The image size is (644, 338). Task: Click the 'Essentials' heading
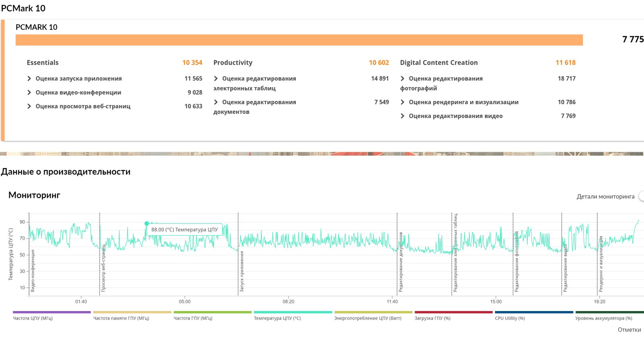43,63
